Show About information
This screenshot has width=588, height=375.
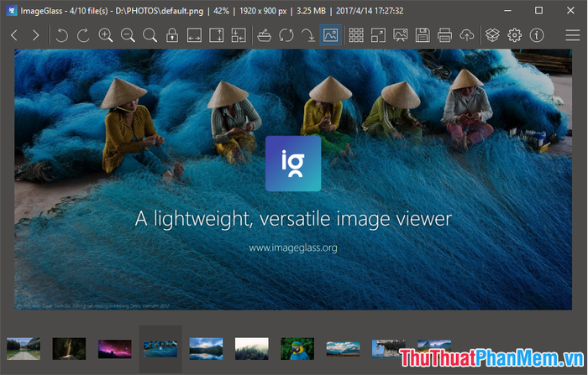(537, 35)
